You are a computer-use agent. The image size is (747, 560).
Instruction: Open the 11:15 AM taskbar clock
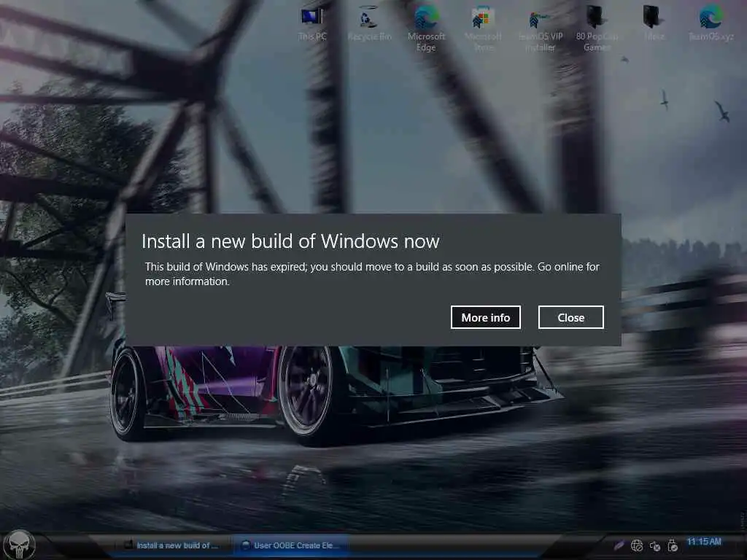[704, 542]
